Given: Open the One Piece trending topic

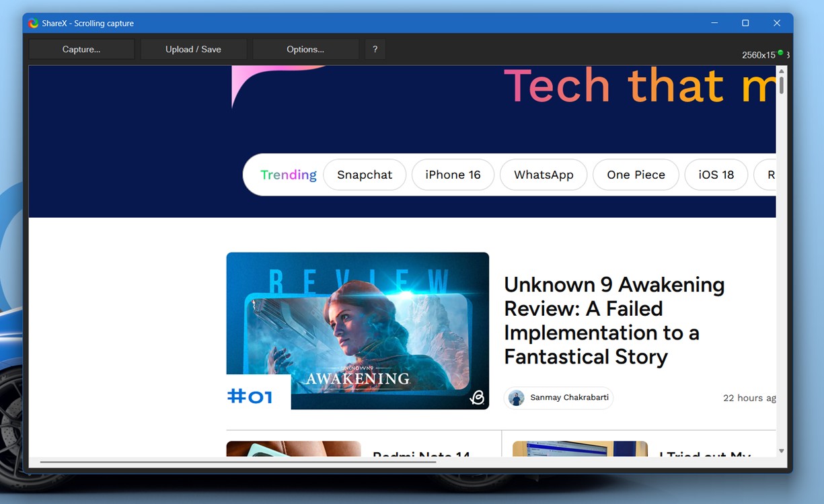Looking at the screenshot, I should [x=636, y=175].
